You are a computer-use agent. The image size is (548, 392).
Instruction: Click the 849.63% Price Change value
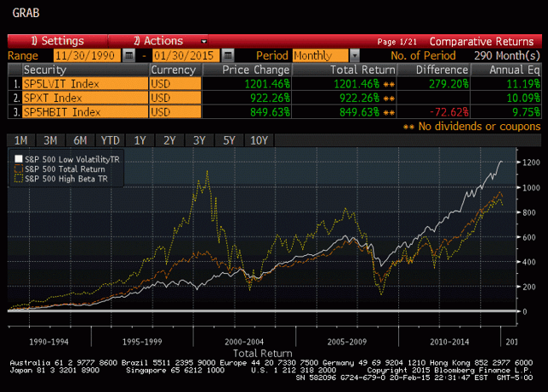pyautogui.click(x=270, y=112)
